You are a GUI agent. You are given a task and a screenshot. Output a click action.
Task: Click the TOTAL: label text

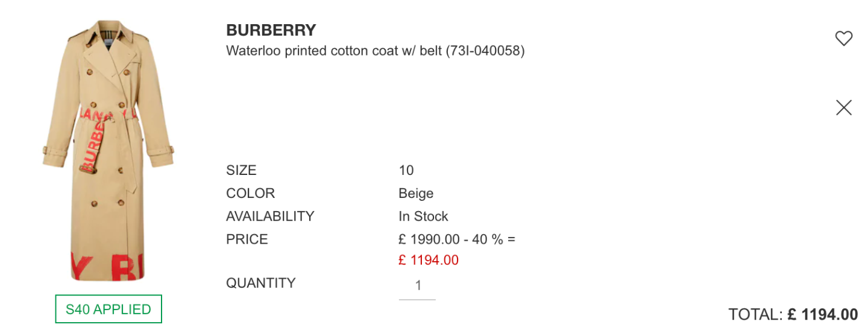pyautogui.click(x=755, y=314)
